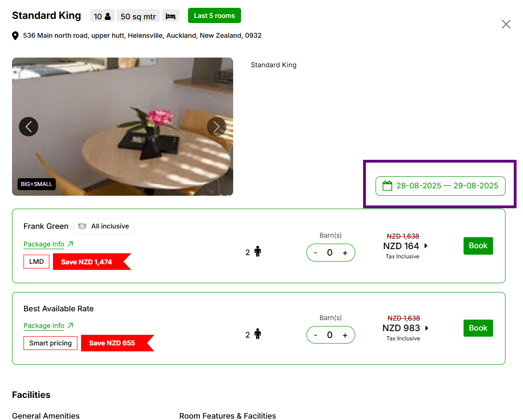523x420 pixels.
Task: Expand Frank Green NZD 164 price breakdown
Action: (426, 246)
